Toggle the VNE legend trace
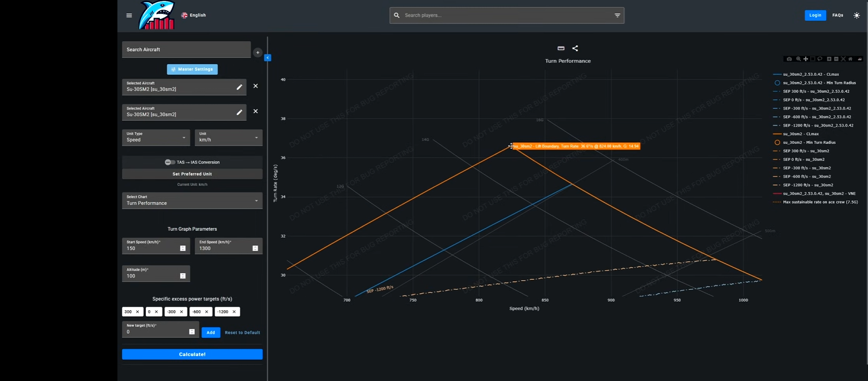 (x=814, y=193)
